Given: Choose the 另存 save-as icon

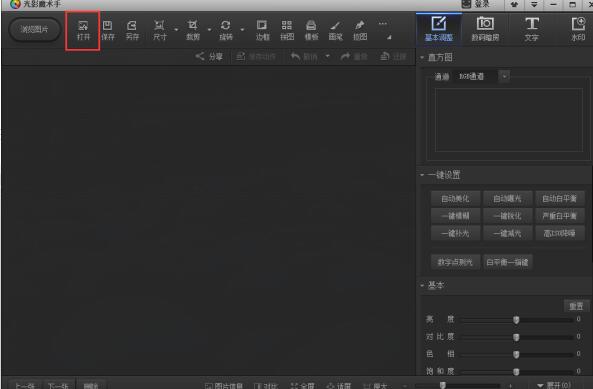Looking at the screenshot, I should click(132, 30).
